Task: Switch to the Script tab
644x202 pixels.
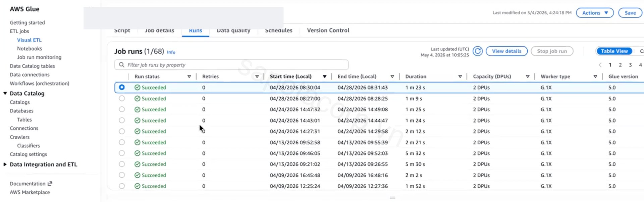Action: coord(122,31)
